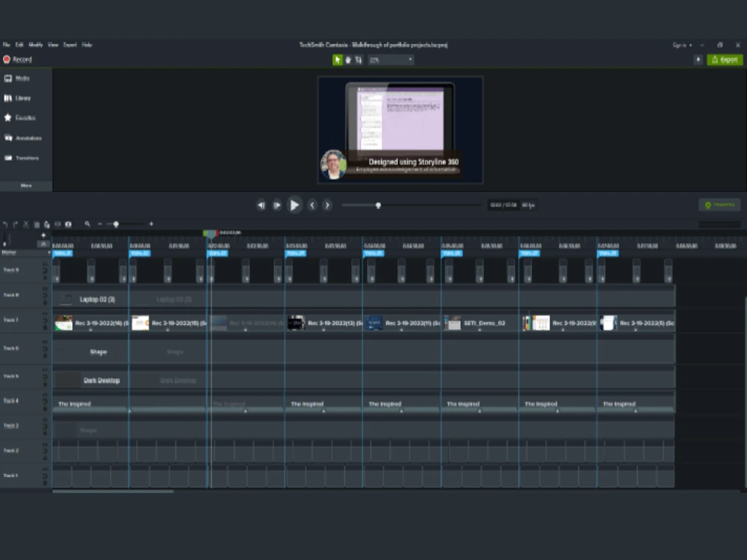Select the Rec 3-19-2022(16) clip

point(90,323)
